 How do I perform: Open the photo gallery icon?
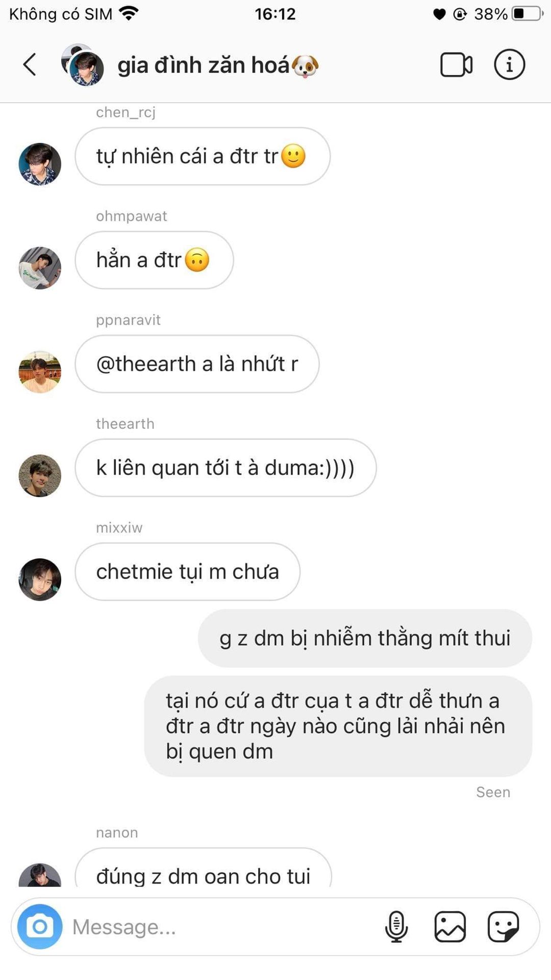pos(450,926)
